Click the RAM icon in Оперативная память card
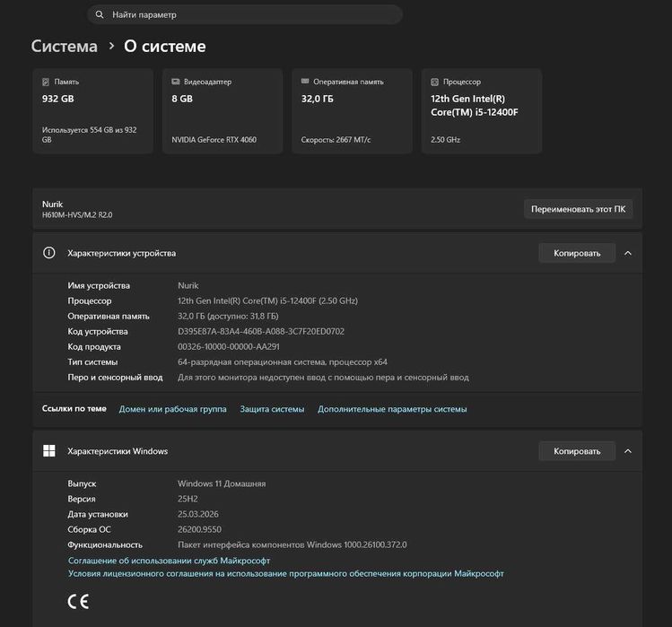Image resolution: width=672 pixels, height=627 pixels. click(x=305, y=81)
